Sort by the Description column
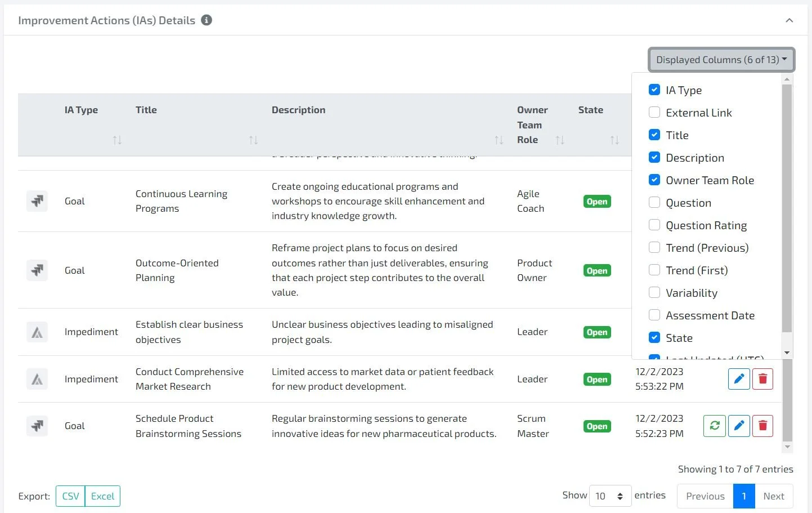812x513 pixels. coord(499,140)
